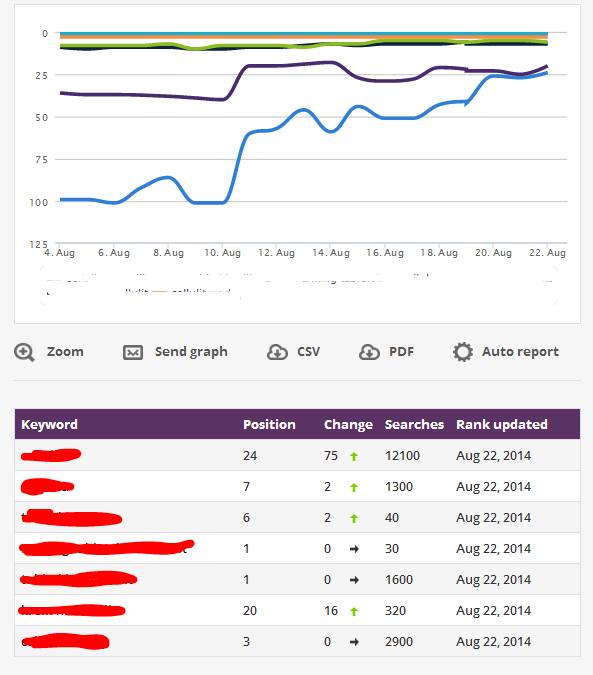Select the keyword row with 1600 searches
Image resolution: width=593 pixels, height=675 pixels.
coord(297,579)
